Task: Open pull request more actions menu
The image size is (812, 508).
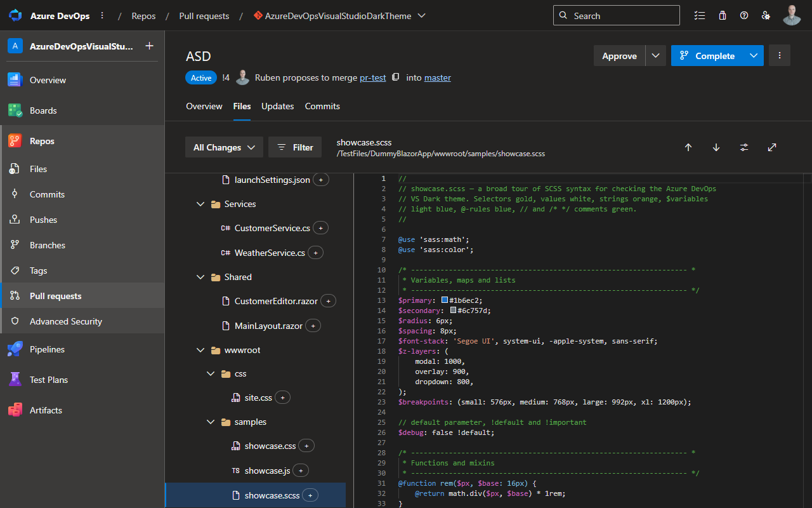Action: 780,55
